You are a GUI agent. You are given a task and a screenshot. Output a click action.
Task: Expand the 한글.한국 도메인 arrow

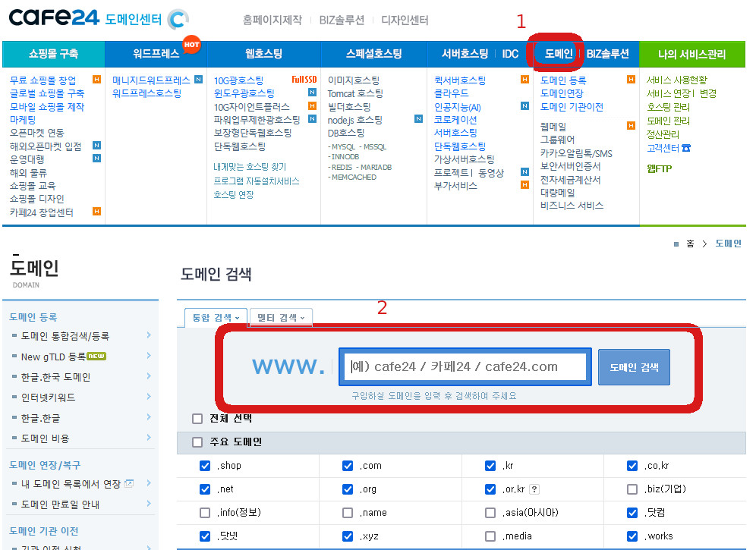coord(149,376)
